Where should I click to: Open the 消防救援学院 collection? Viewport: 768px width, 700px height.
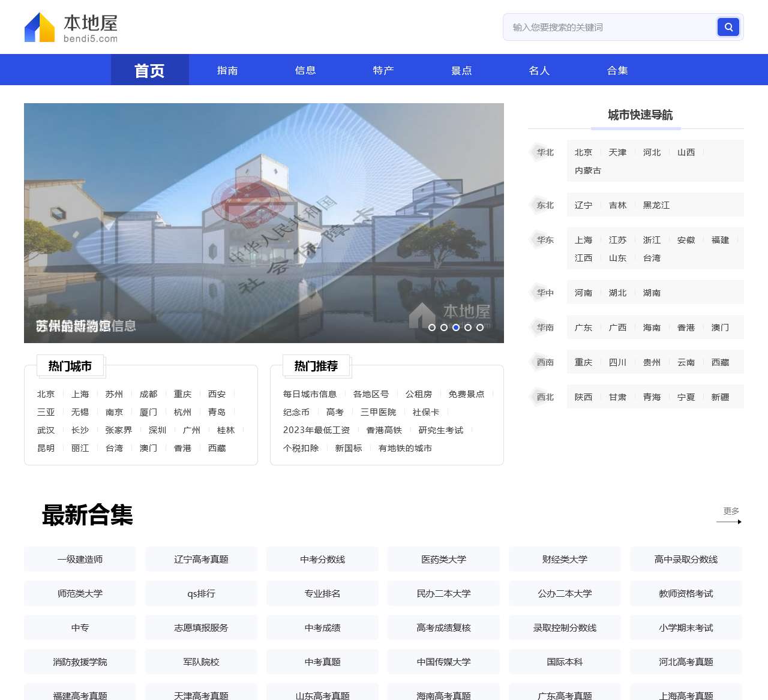tap(80, 662)
